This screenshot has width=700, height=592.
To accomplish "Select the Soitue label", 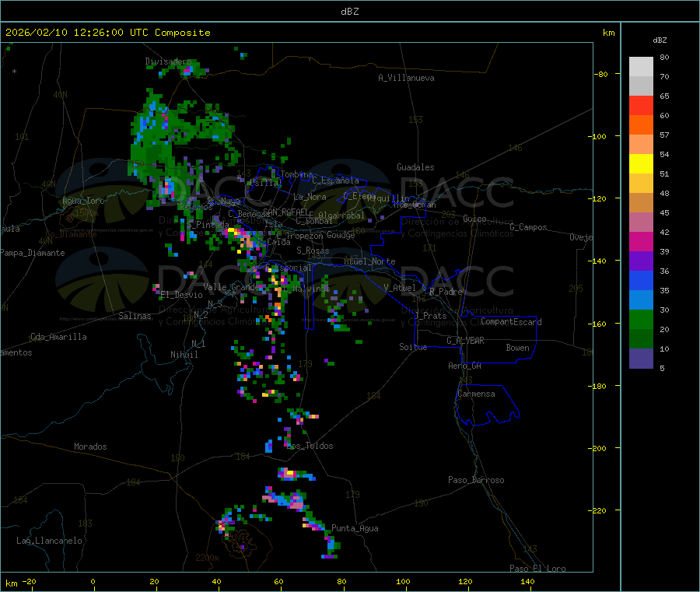I will point(413,347).
